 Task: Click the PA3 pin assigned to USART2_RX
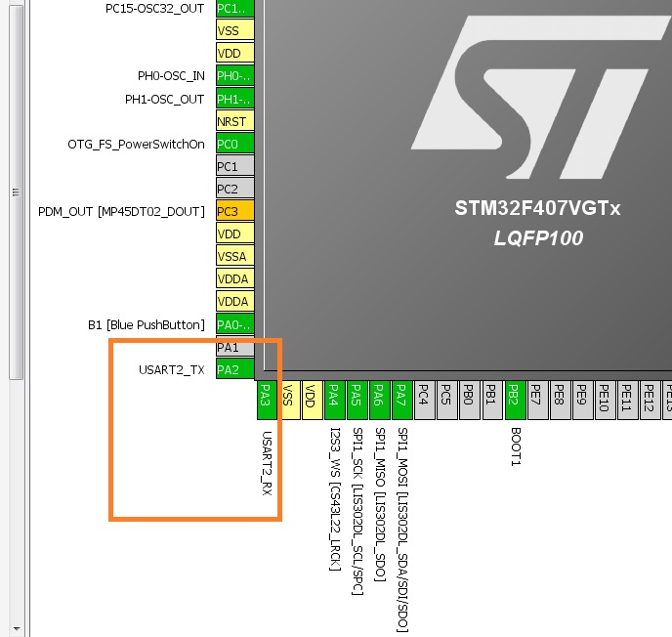(267, 400)
